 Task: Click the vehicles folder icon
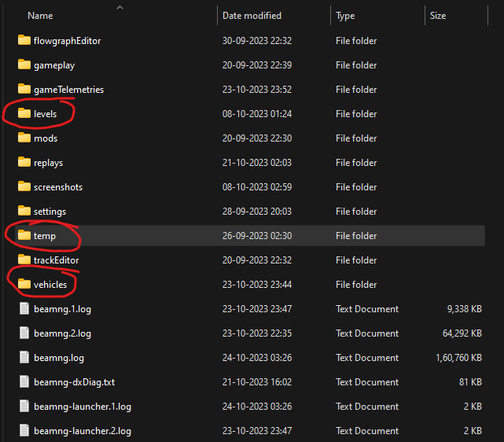24,285
